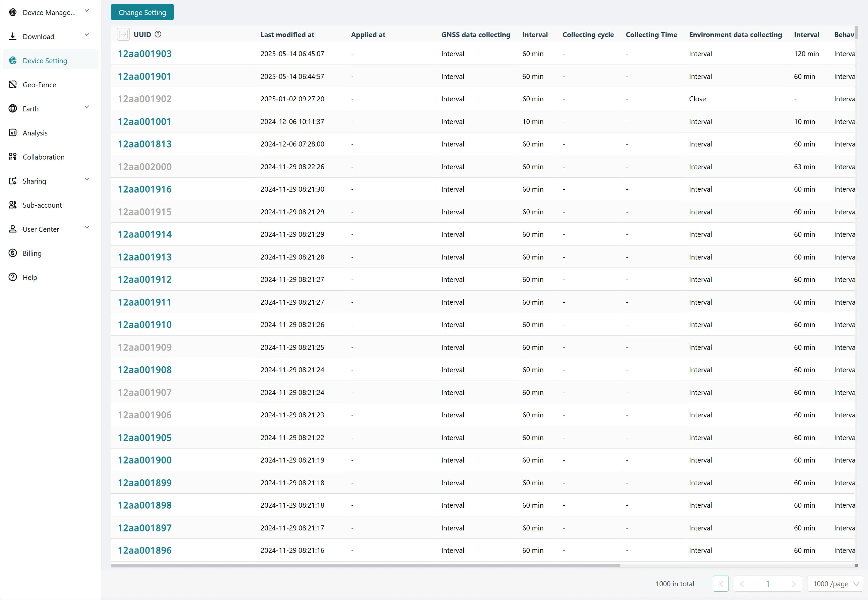This screenshot has height=600, width=868.
Task: Expand the Earth menu chevron
Action: 87,107
